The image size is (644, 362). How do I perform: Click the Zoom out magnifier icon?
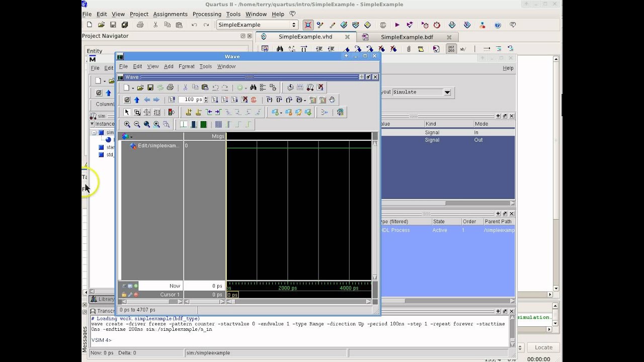pos(137,124)
